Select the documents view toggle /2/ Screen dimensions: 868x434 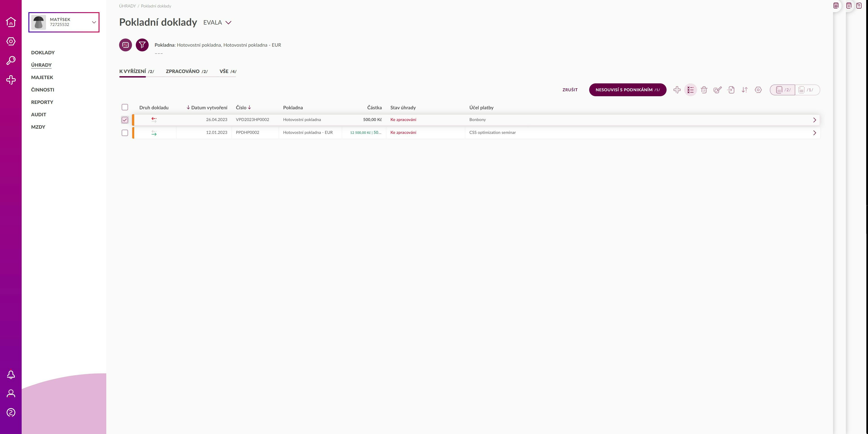(783, 90)
